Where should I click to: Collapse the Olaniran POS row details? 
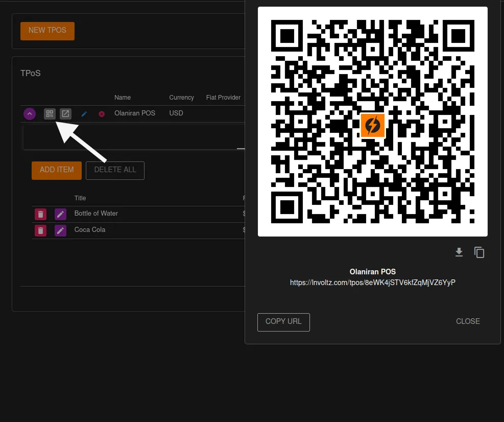(30, 113)
